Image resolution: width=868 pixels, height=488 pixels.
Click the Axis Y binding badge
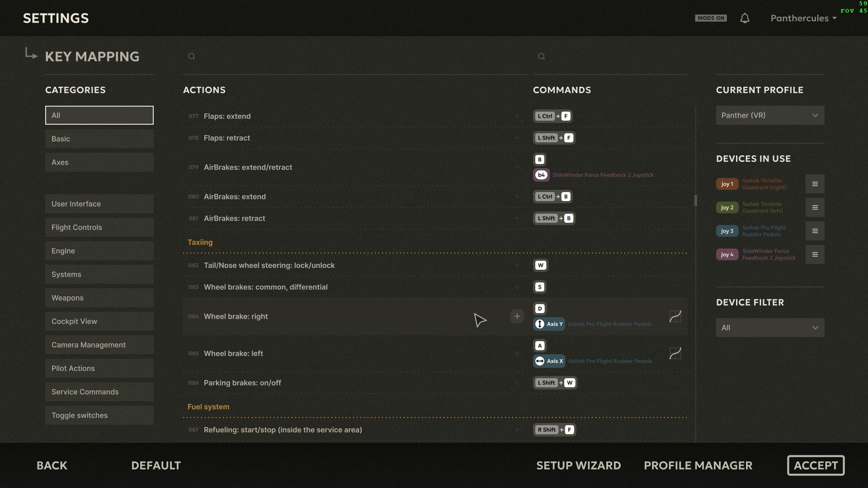(549, 324)
